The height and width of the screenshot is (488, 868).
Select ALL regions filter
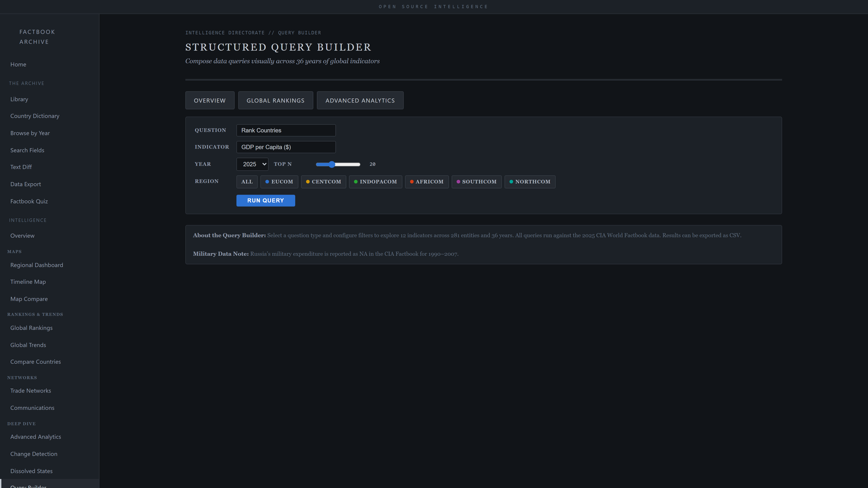pos(247,182)
